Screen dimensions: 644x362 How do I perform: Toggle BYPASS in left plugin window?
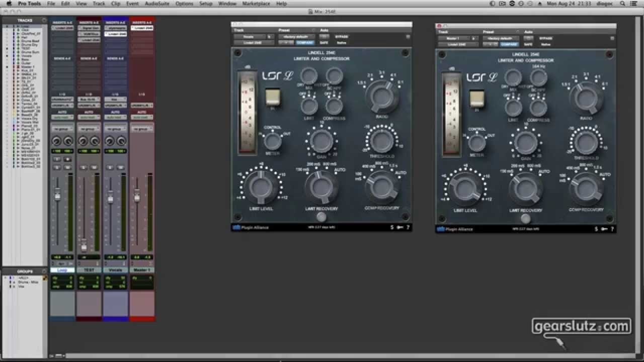342,37
